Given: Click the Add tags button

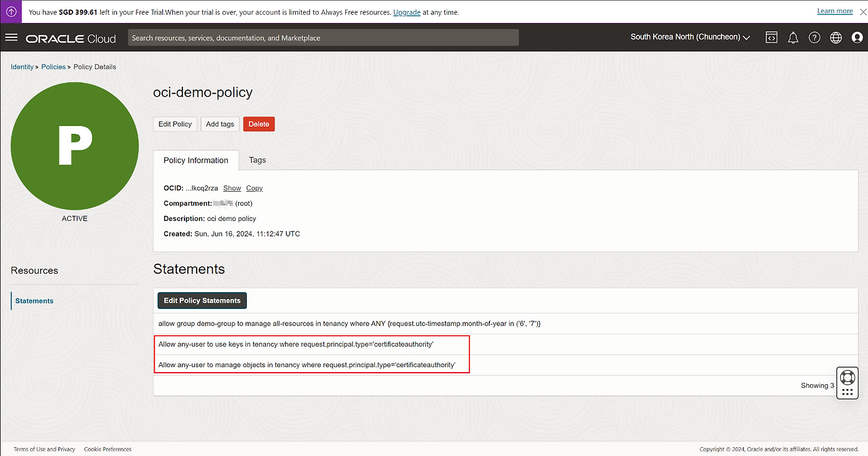Looking at the screenshot, I should [220, 124].
